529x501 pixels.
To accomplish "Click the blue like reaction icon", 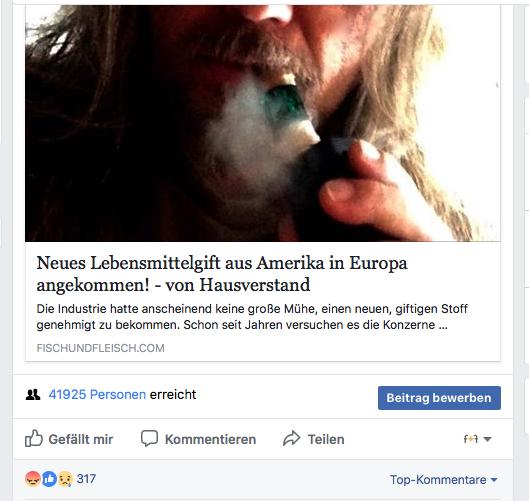I will click(x=49, y=478).
